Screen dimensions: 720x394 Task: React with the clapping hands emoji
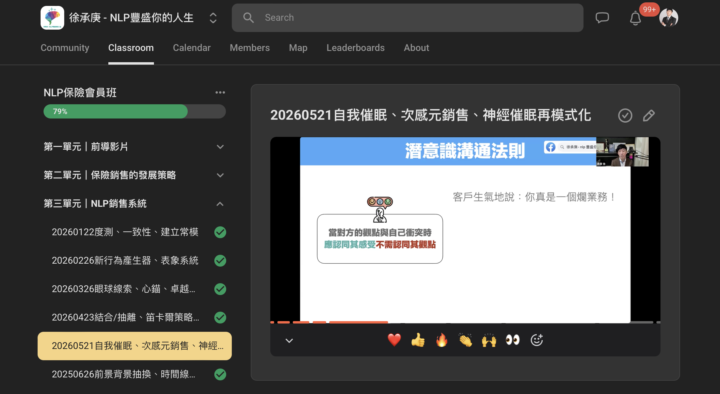[x=465, y=340]
